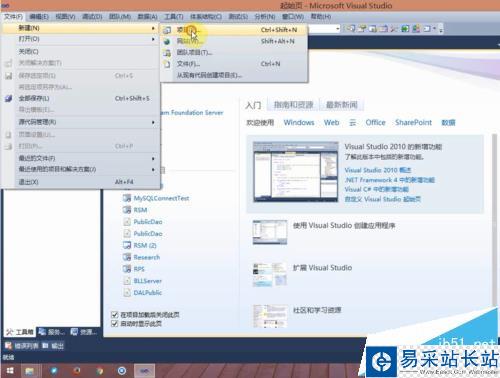Open recent project Research

147,257
